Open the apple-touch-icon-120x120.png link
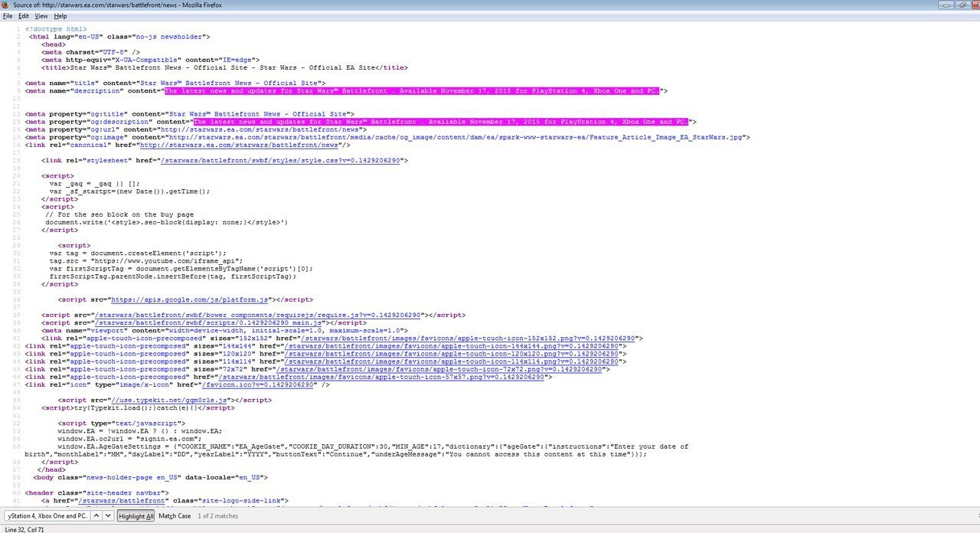Screen dimensions: 980x533 [452, 353]
